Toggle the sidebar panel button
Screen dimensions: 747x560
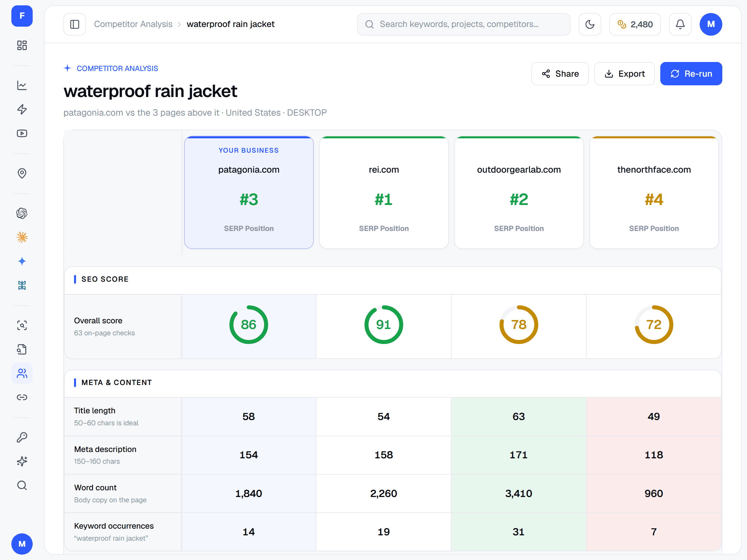[x=75, y=24]
